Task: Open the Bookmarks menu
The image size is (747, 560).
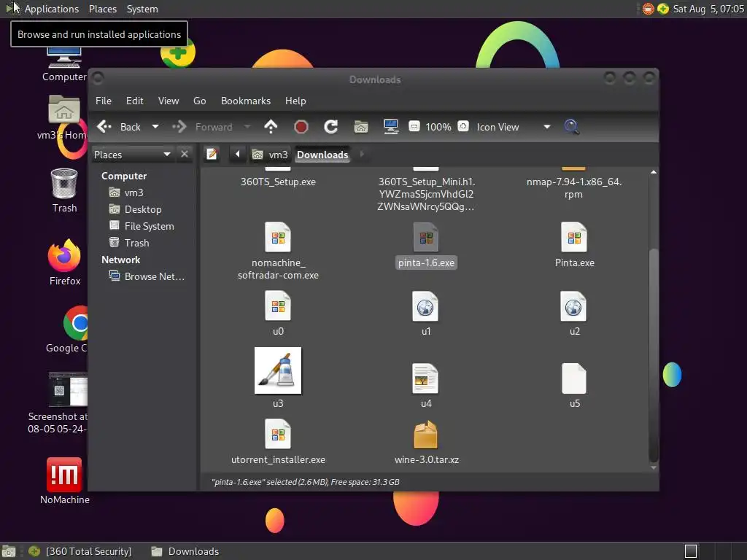Action: 245,101
